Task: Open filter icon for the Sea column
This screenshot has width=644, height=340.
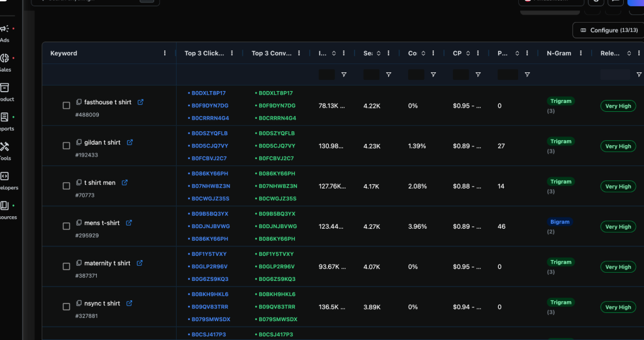Action: [x=389, y=74]
